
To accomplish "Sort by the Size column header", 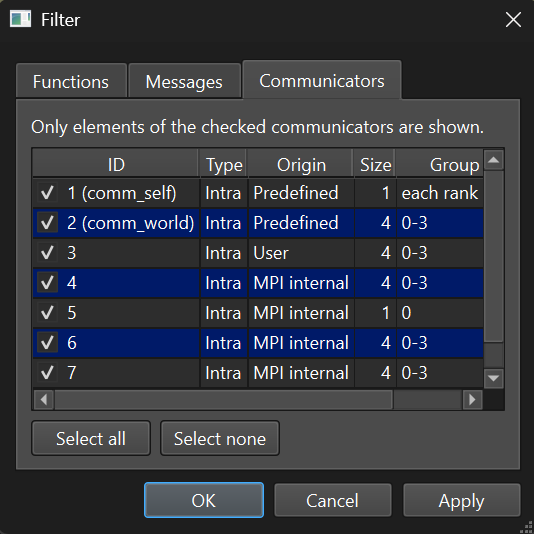I will point(375,165).
